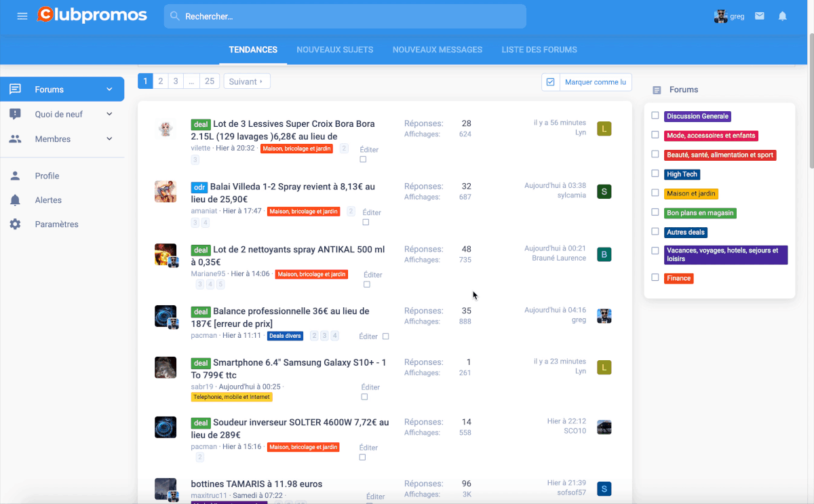Expand the Membres sidebar chevron

click(109, 139)
